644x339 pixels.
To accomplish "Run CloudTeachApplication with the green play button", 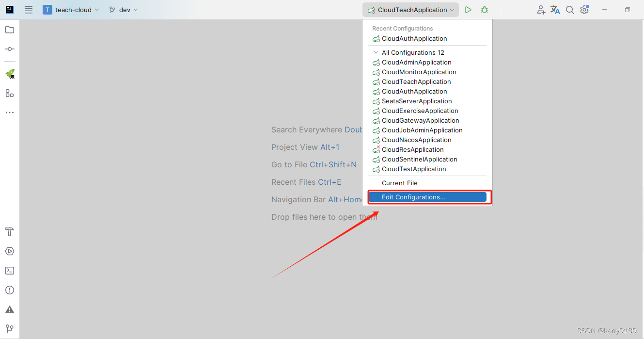I will point(468,9).
